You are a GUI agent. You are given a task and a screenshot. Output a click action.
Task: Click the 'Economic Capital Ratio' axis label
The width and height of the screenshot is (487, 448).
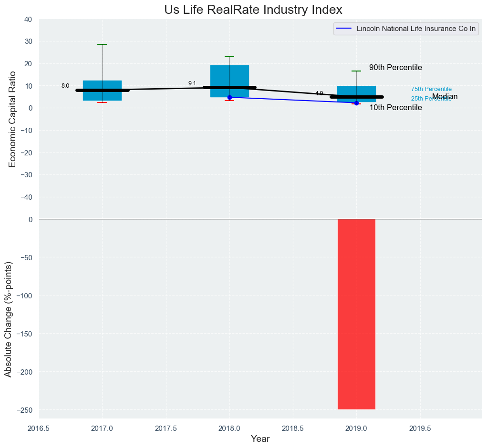[13, 119]
